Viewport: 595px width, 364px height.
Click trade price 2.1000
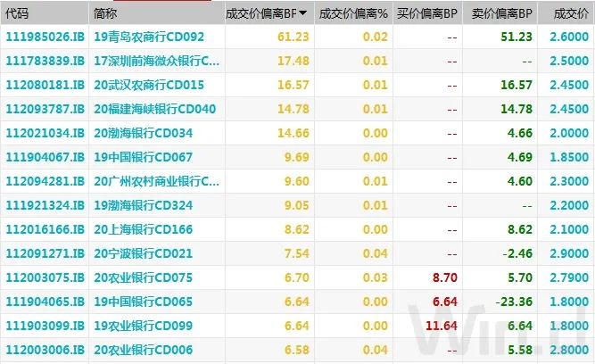click(x=569, y=229)
